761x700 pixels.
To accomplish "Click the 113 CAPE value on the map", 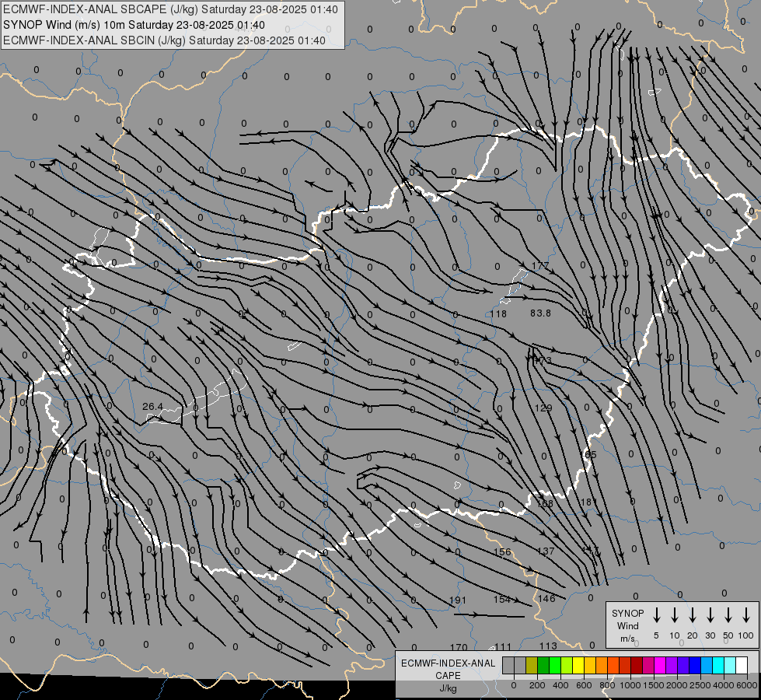I will tap(548, 646).
